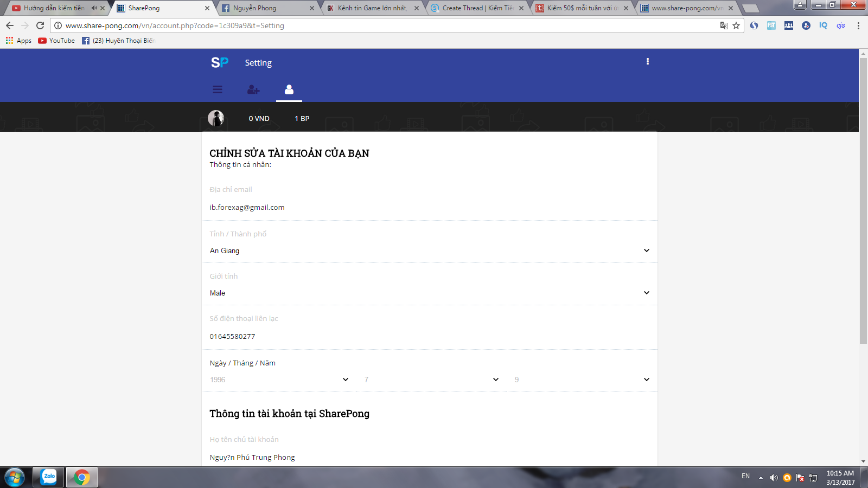Click the 1 BP points balance
The height and width of the screenshot is (488, 868).
click(302, 118)
